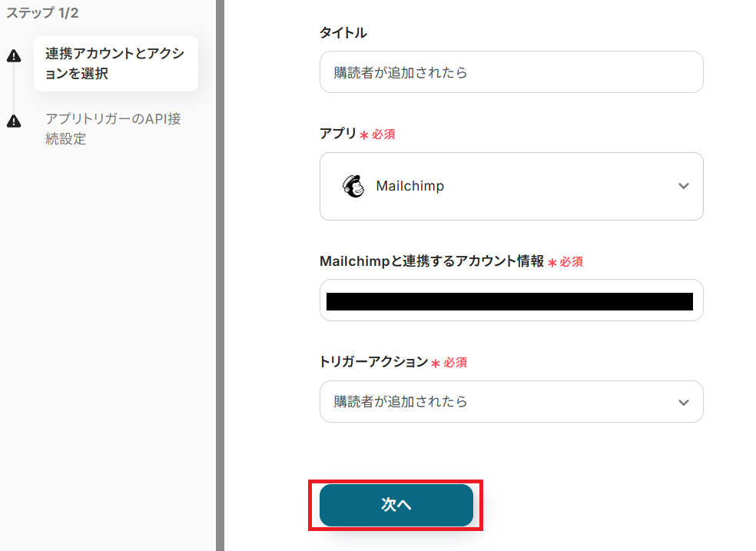Expand the トリガーアクション dropdown chevron

[x=684, y=402]
